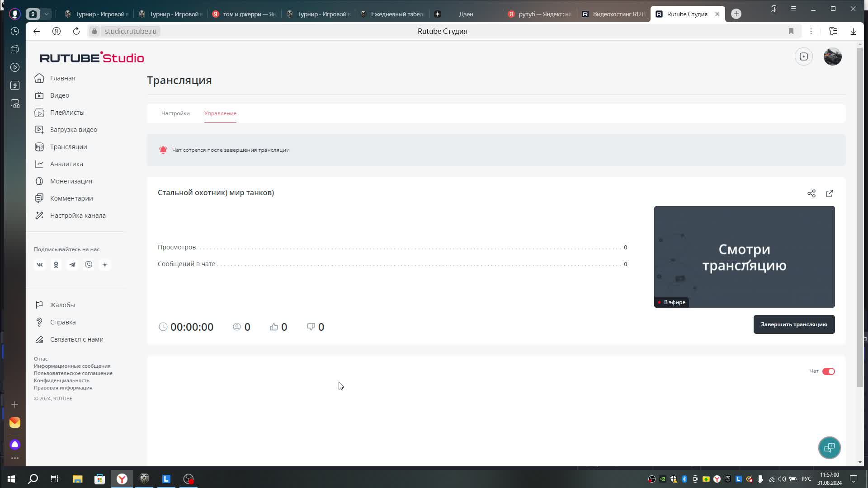Image resolution: width=868 pixels, height=488 pixels.
Task: Expand the tab group dropdown arrow
Action: pyautogui.click(x=46, y=14)
